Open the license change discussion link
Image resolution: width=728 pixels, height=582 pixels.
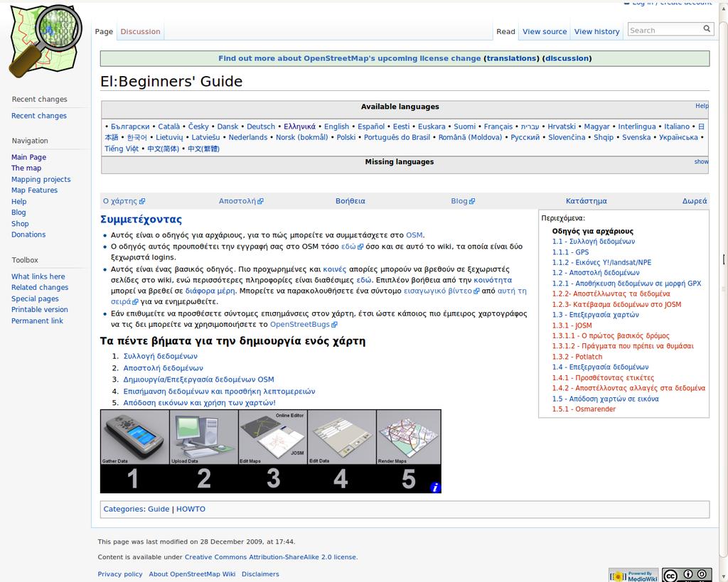(x=567, y=58)
